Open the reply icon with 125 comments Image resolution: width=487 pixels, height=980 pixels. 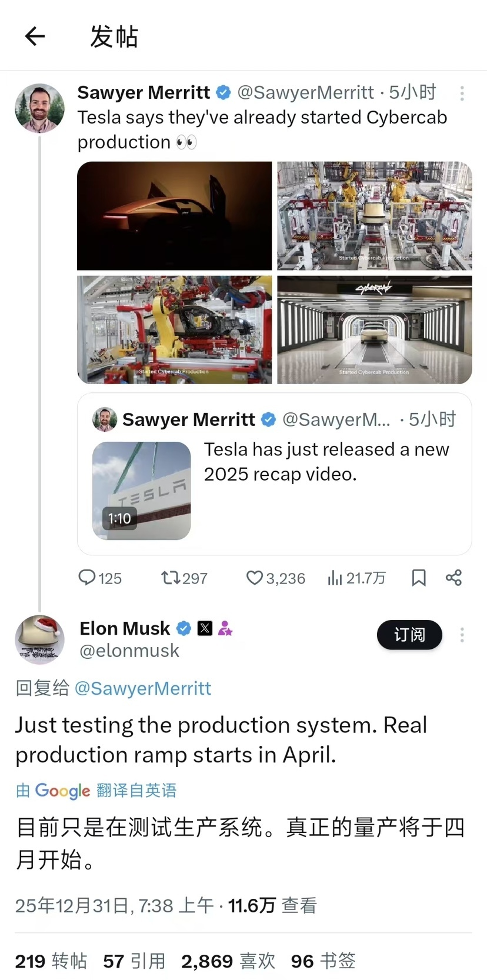[x=87, y=578]
